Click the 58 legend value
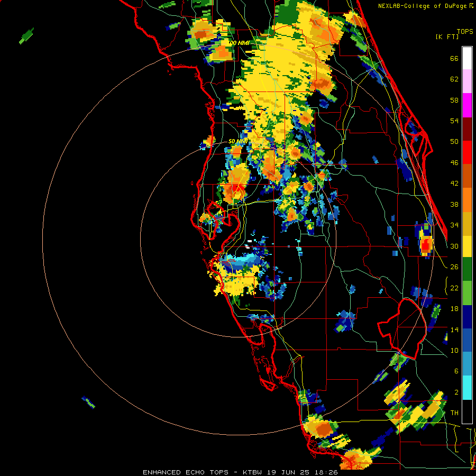The height and width of the screenshot is (476, 476). coord(454,100)
